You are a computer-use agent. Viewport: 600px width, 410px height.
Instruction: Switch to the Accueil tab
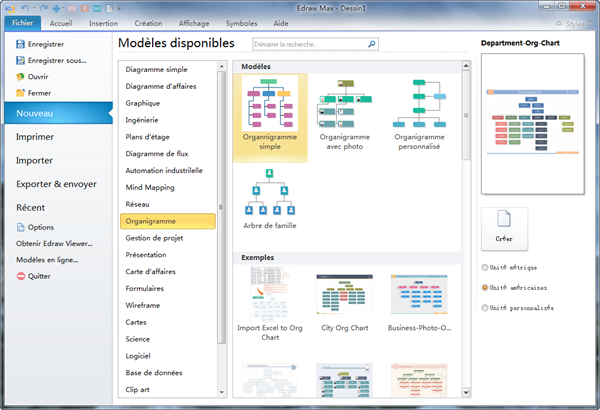point(61,23)
